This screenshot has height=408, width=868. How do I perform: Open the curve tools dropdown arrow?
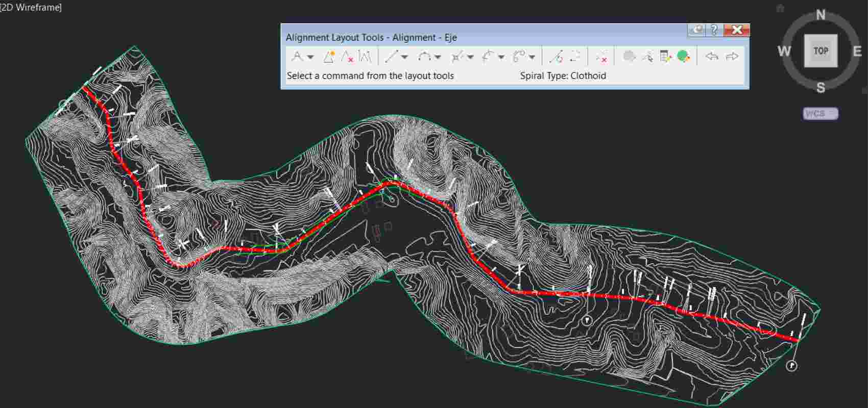pos(438,57)
